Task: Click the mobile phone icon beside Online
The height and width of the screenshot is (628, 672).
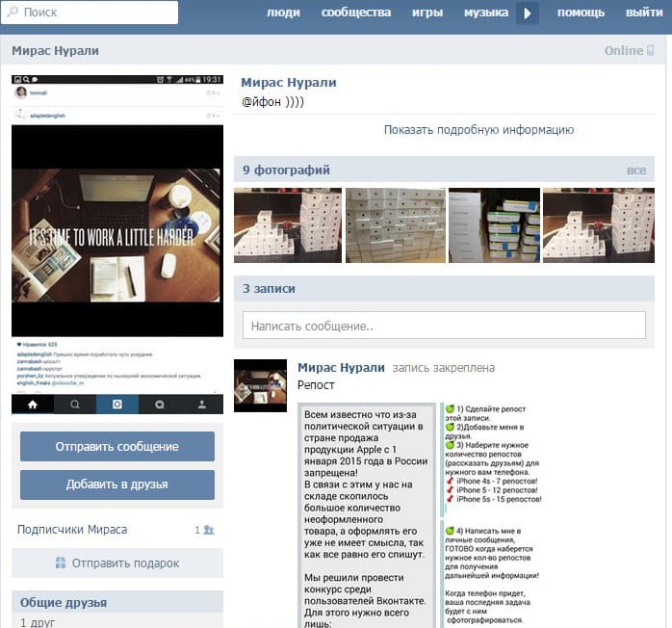Action: coord(651,51)
